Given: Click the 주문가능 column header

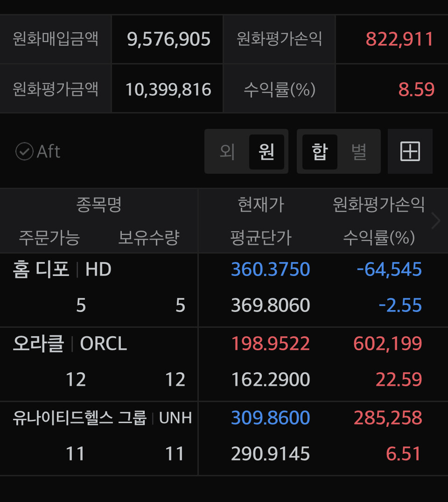Looking at the screenshot, I should 49,237.
